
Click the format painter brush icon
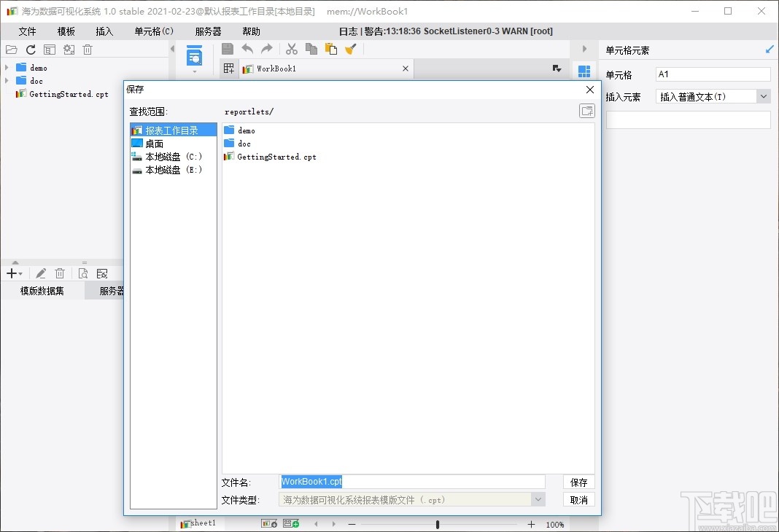point(351,49)
